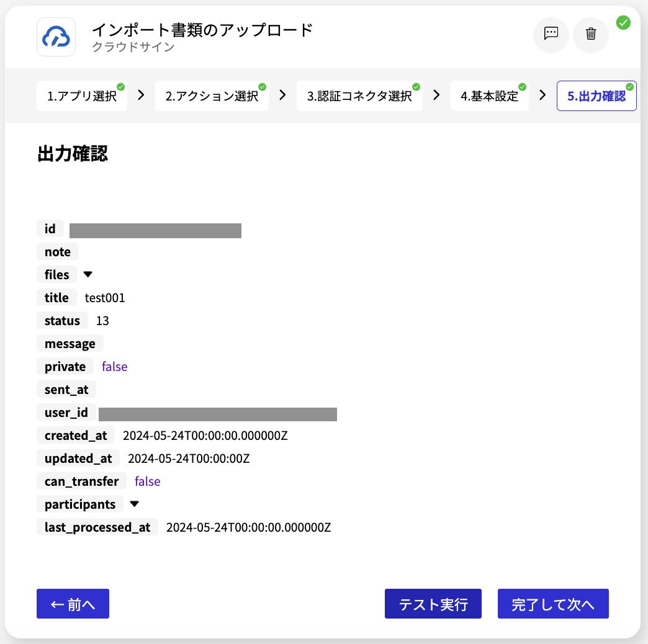Screen dimensions: 648x644
Task: Select the participants field label
Action: point(80,504)
